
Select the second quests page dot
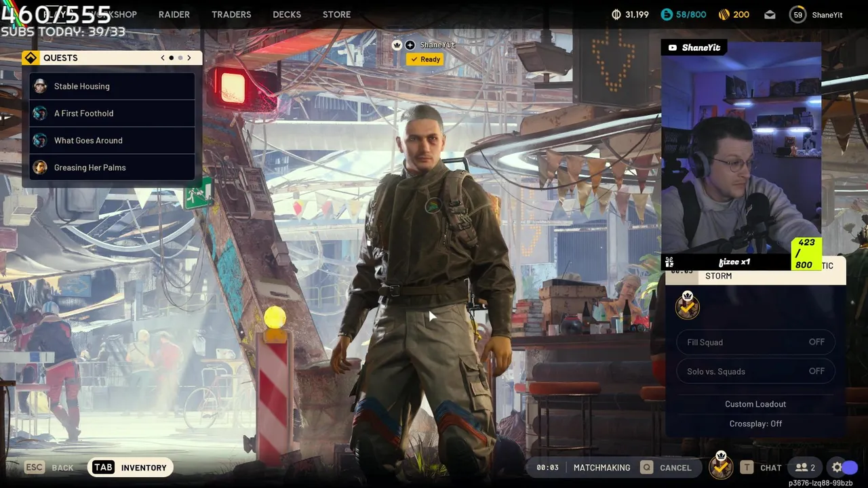coord(180,58)
